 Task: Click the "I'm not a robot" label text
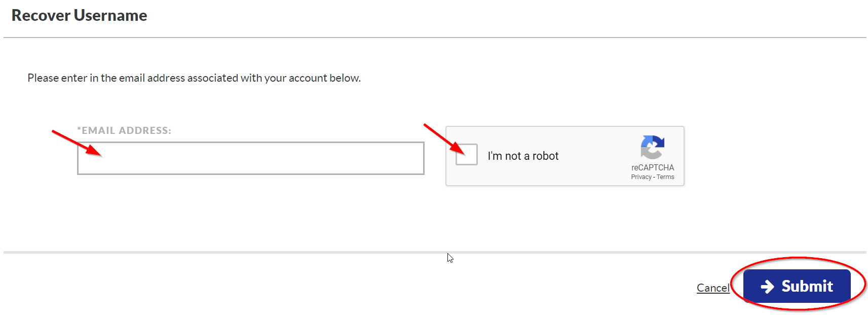point(523,156)
